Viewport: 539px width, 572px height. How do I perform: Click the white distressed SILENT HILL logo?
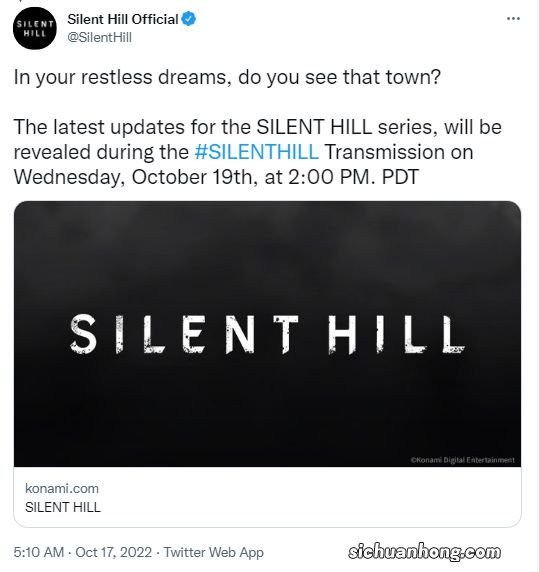pyautogui.click(x=267, y=334)
